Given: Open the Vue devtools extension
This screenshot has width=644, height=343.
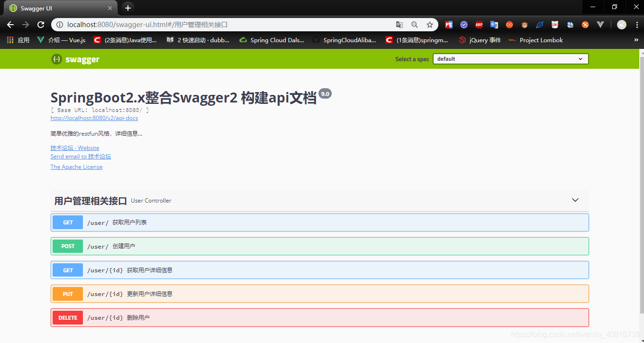Looking at the screenshot, I should (600, 25).
